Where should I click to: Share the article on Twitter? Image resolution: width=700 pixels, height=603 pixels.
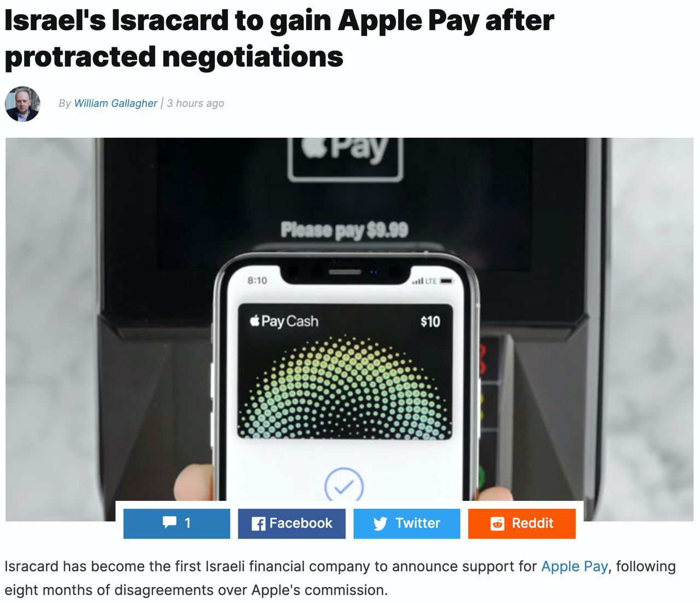point(407,524)
